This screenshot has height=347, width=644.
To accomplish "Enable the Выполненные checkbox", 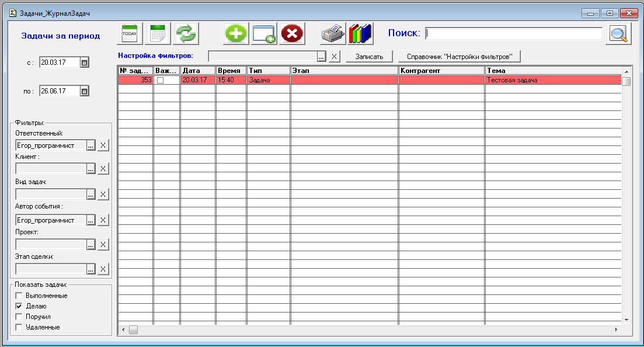I will [19, 296].
